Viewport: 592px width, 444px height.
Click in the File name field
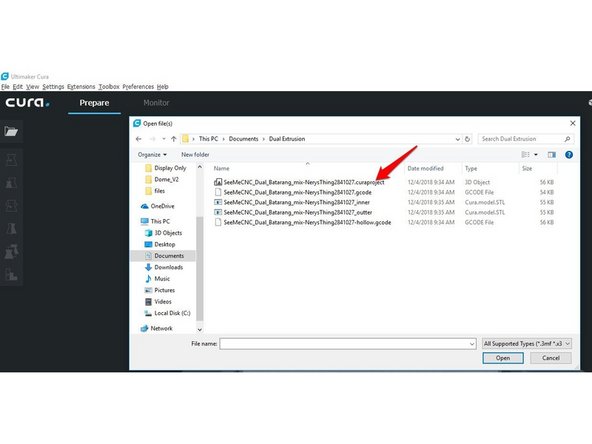pyautogui.click(x=344, y=344)
